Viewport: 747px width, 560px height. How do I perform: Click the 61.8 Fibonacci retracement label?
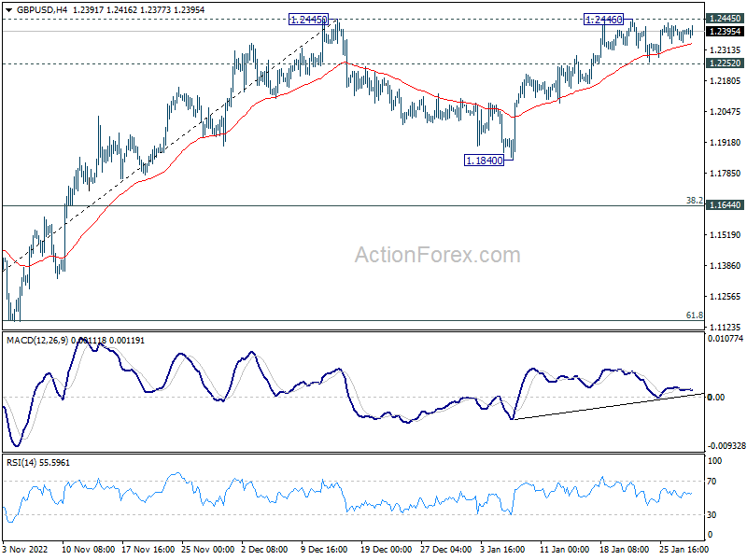694,315
